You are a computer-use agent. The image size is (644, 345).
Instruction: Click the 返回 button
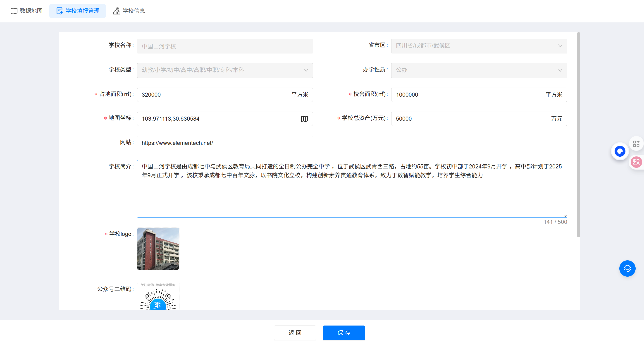pos(295,333)
